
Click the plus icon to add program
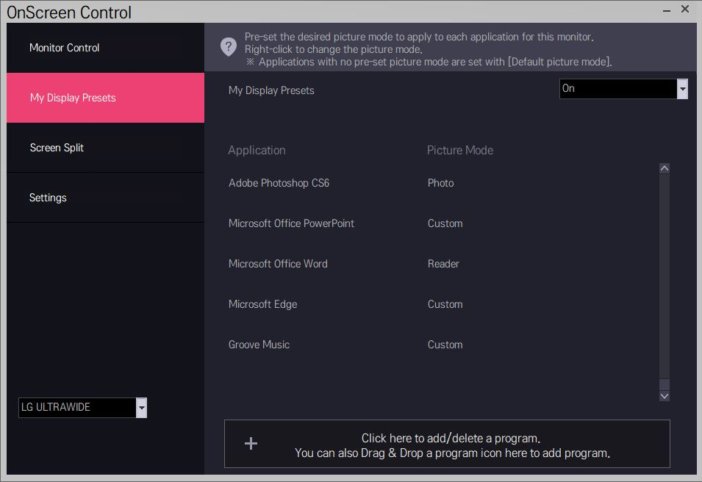click(251, 444)
